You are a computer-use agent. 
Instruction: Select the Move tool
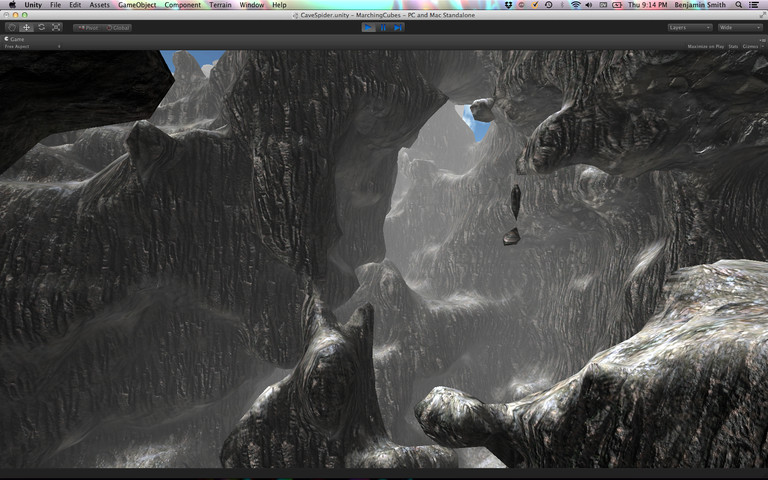[27, 27]
